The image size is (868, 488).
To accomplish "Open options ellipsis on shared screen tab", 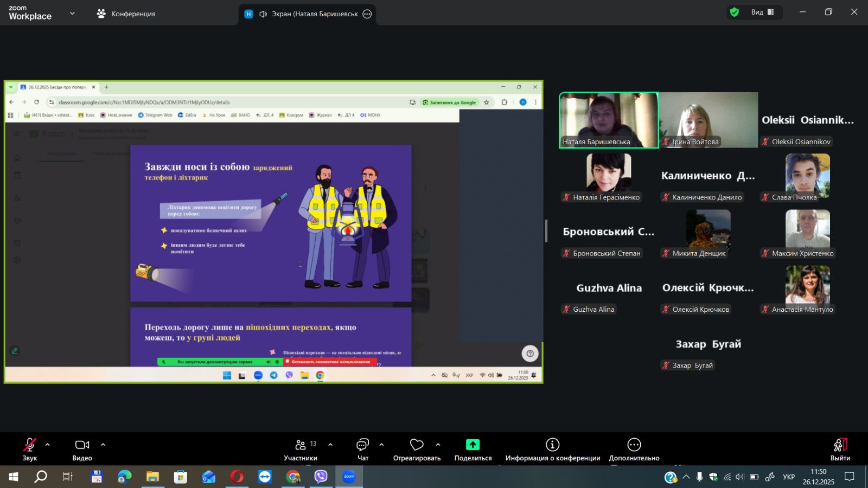I will (367, 14).
